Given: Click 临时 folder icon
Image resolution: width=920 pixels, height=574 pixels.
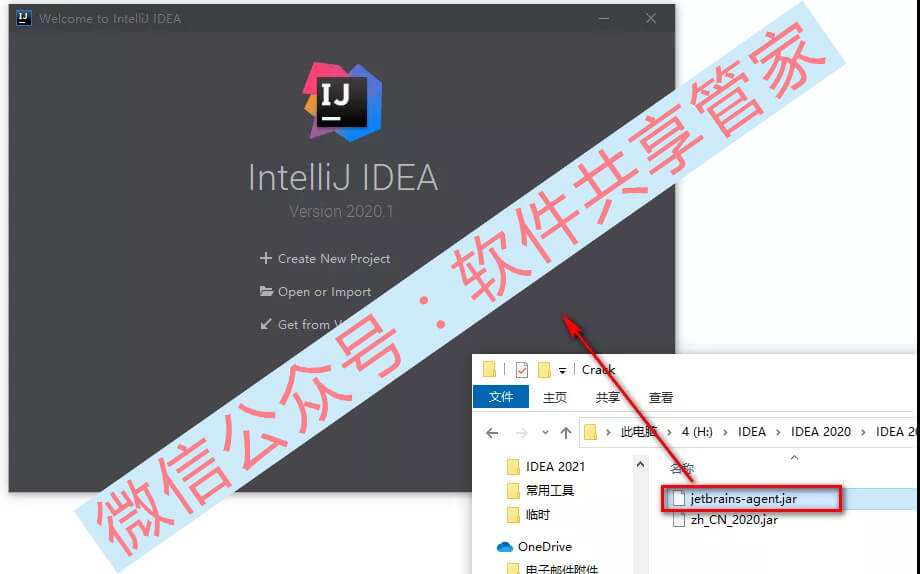Looking at the screenshot, I should tap(513, 515).
